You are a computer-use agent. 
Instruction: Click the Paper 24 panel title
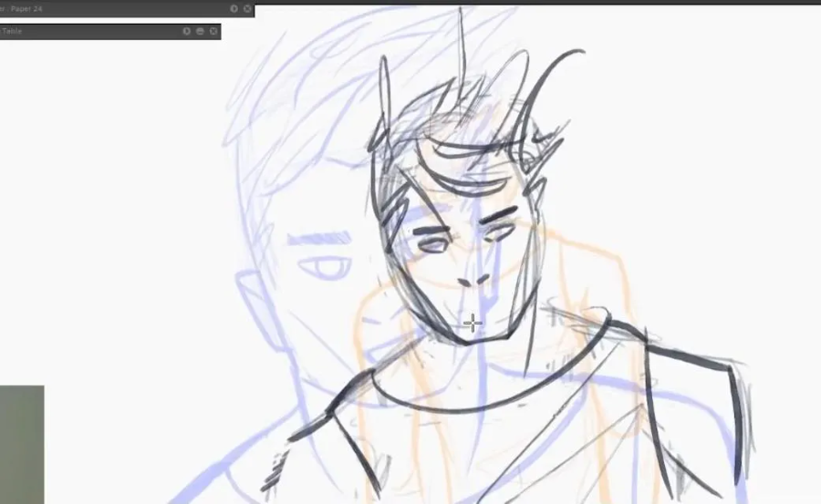tap(22, 9)
